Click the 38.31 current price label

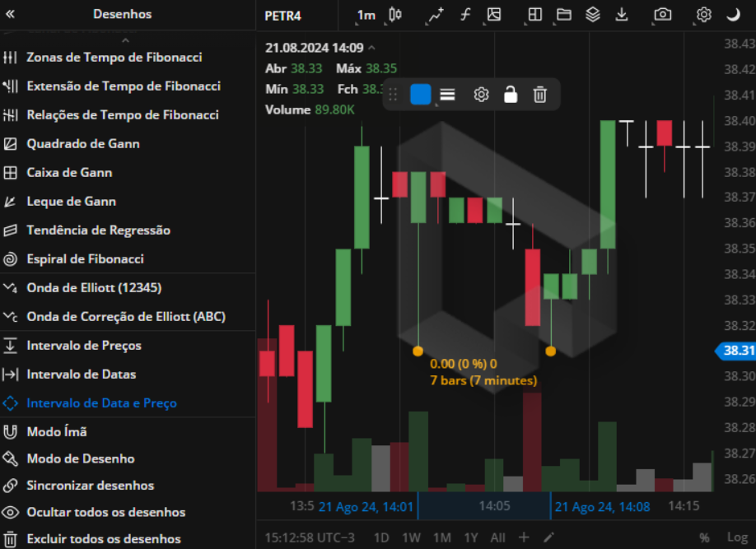tap(735, 351)
